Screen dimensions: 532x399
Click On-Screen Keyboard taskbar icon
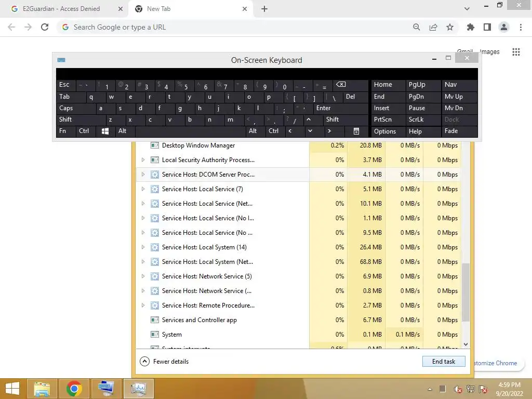106,389
